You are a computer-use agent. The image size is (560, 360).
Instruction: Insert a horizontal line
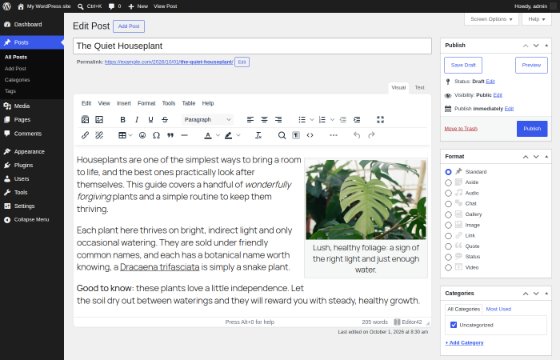pyautogui.click(x=184, y=135)
